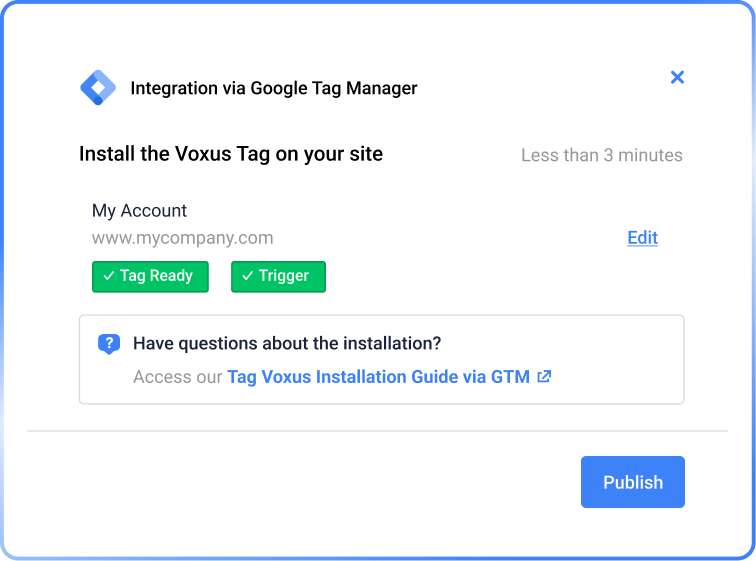756x561 pixels.
Task: Open the Tag Voxus Installation Guide link
Action: [378, 377]
